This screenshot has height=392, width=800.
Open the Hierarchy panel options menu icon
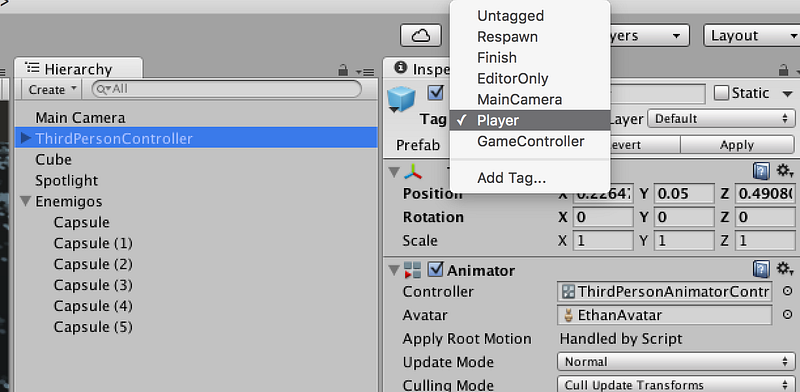coord(366,72)
